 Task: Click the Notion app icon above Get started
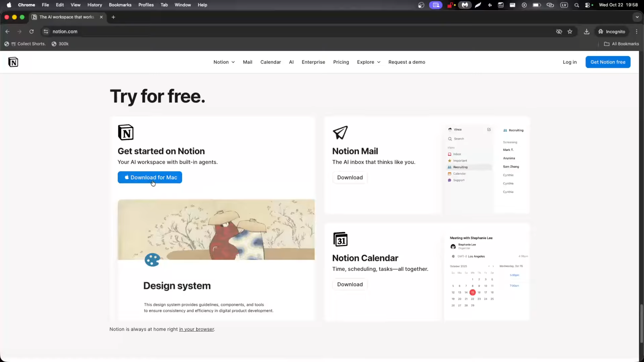click(x=126, y=132)
